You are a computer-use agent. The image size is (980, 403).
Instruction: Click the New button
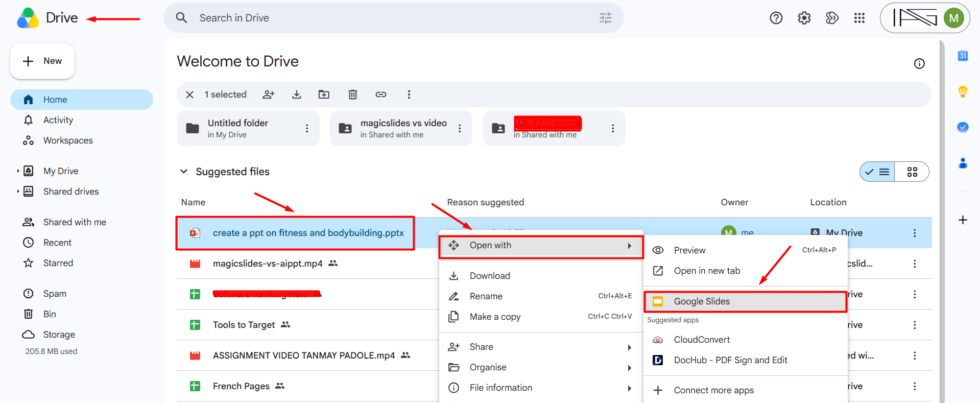pos(42,61)
